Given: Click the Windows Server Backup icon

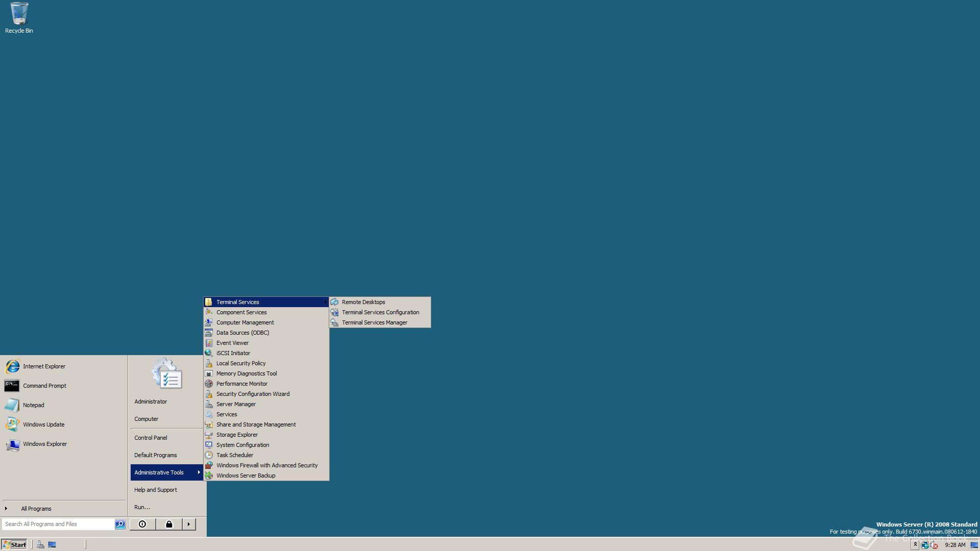Looking at the screenshot, I should (209, 475).
